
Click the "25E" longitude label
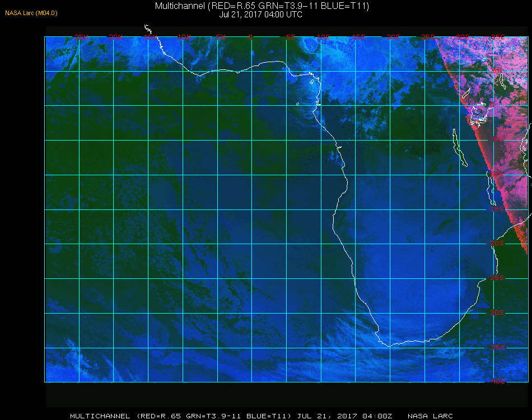pos(428,37)
